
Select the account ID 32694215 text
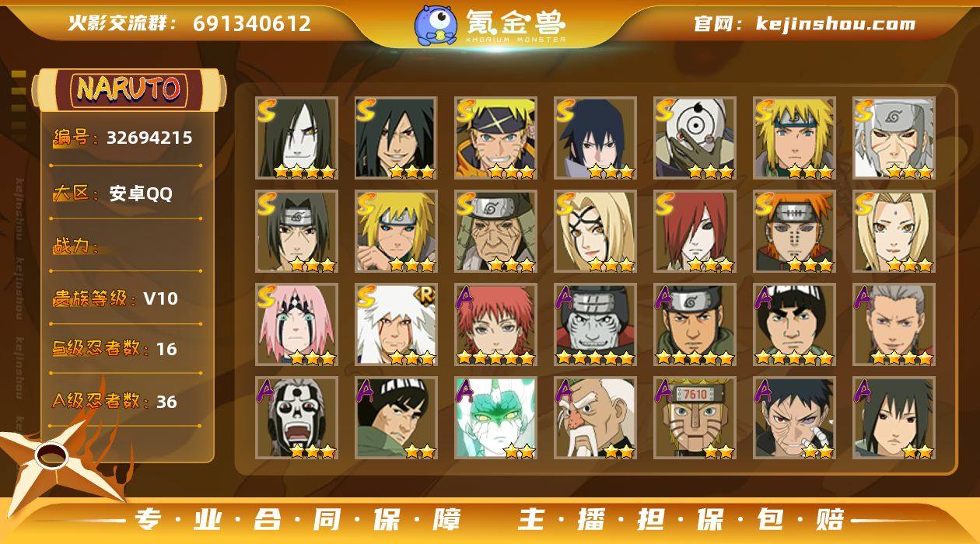[x=149, y=138]
